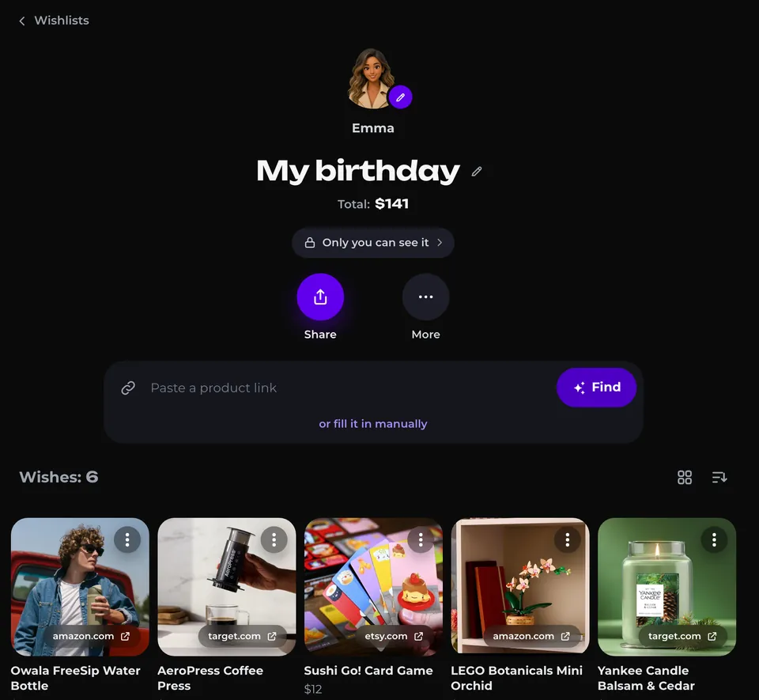The height and width of the screenshot is (700, 759).
Task: Click Emma's profile avatar picture
Action: tap(372, 78)
